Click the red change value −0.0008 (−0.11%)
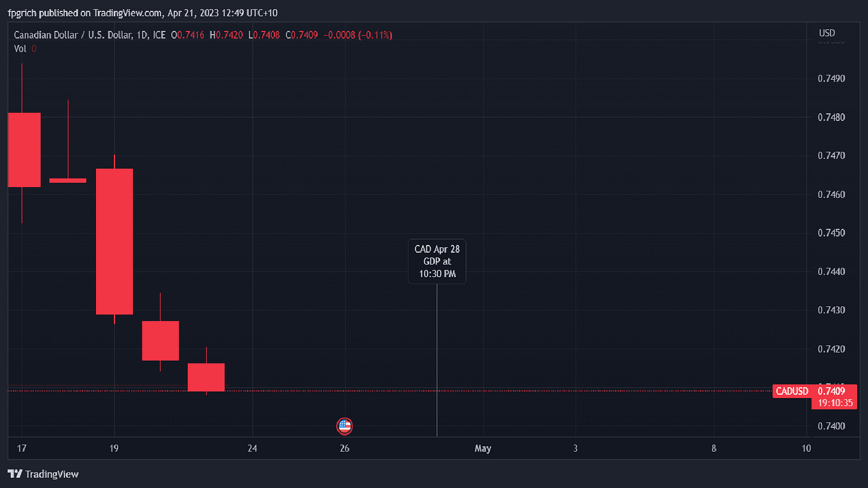The height and width of the screenshot is (488, 868). point(358,36)
